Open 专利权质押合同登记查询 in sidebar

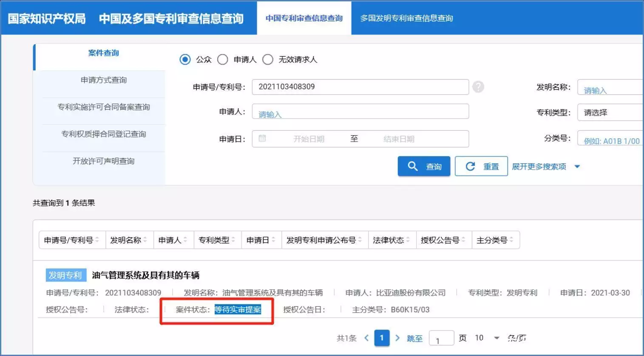[104, 134]
